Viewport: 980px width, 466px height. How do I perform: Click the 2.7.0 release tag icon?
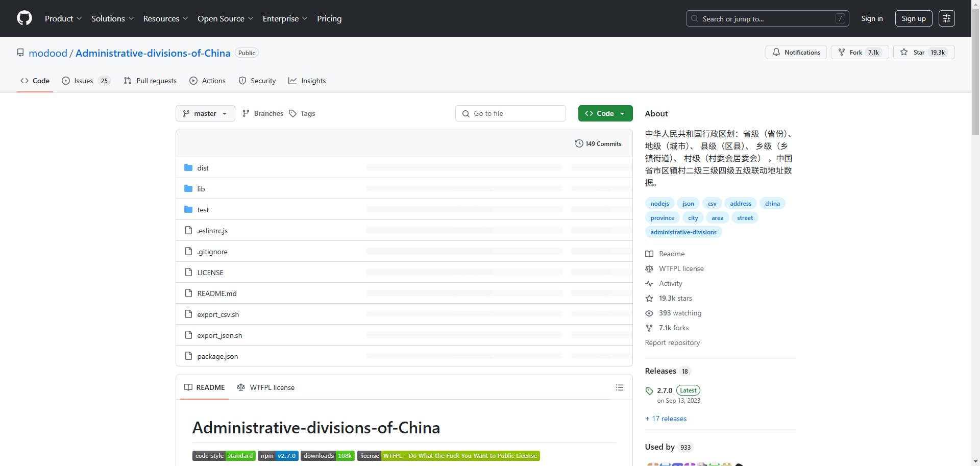(649, 391)
